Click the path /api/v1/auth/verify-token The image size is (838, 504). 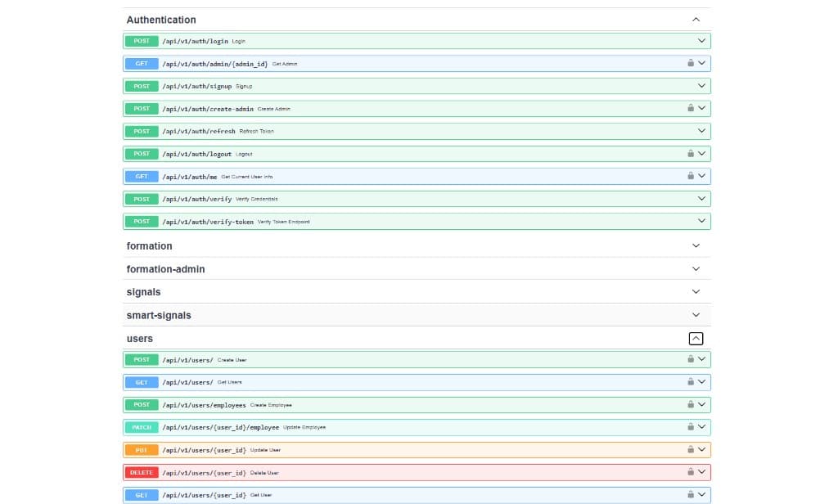tap(208, 222)
